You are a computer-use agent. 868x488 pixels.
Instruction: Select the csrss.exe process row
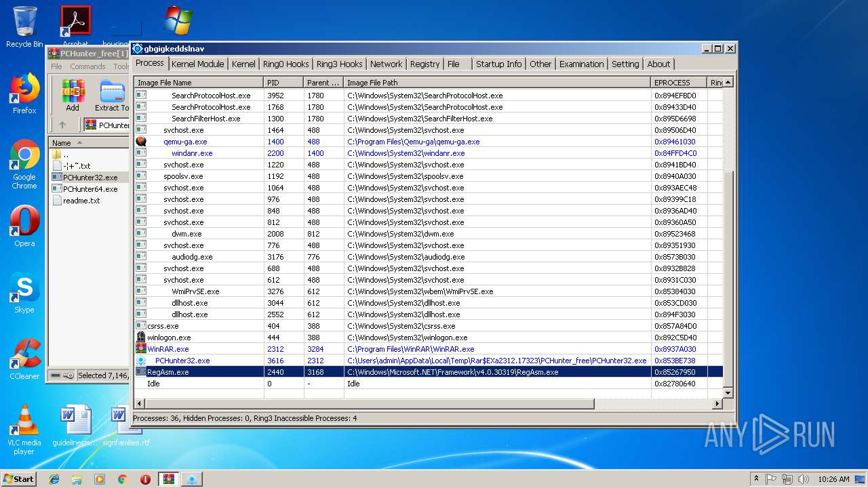pos(428,326)
